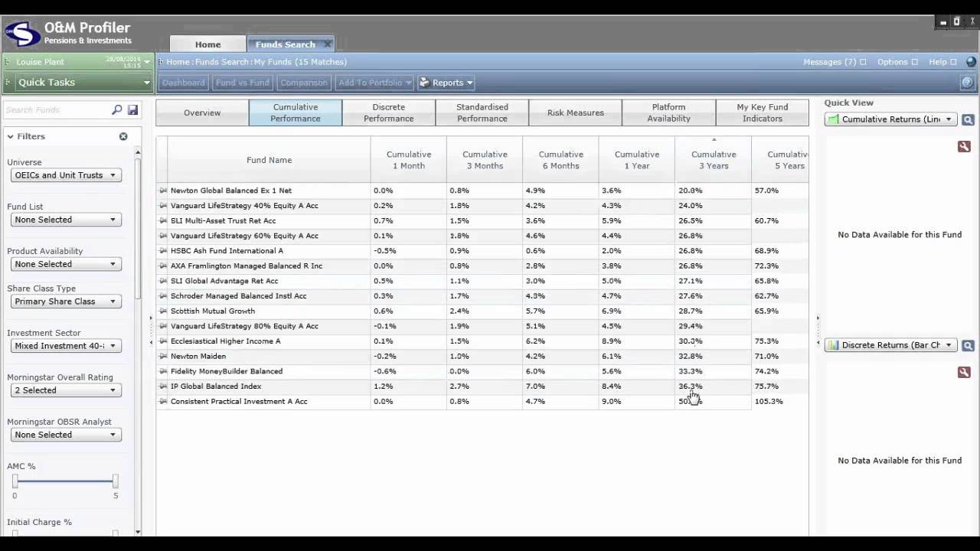Open the Cumulative Returns chart type dropdown
Screen dimensions: 980x551
coord(890,119)
